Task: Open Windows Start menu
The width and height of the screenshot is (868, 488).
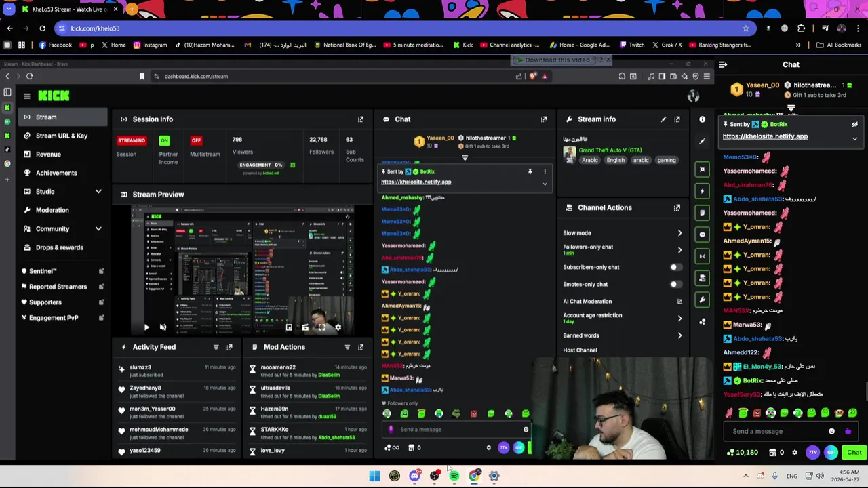Action: coord(374,476)
